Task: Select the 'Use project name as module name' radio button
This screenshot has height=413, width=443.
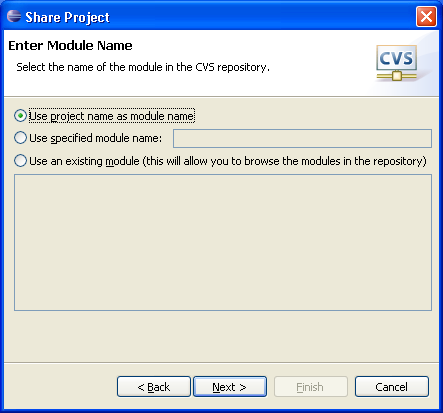Action: 20,116
